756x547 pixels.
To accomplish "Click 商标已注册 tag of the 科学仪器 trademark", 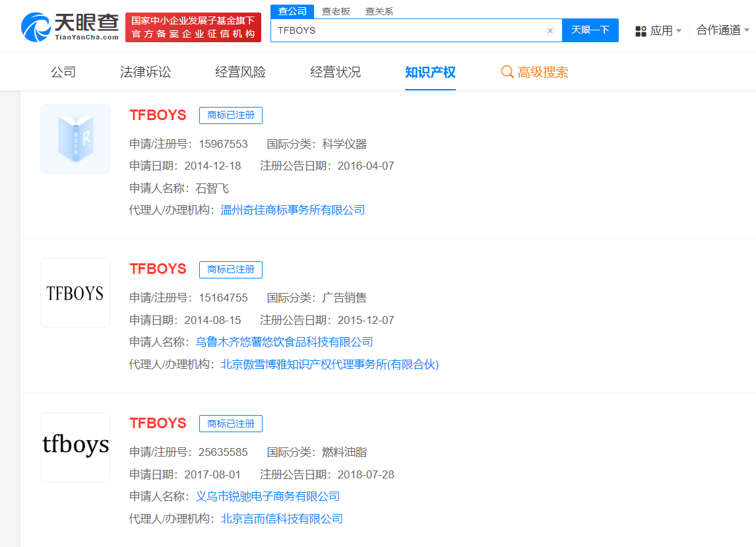I will point(230,115).
